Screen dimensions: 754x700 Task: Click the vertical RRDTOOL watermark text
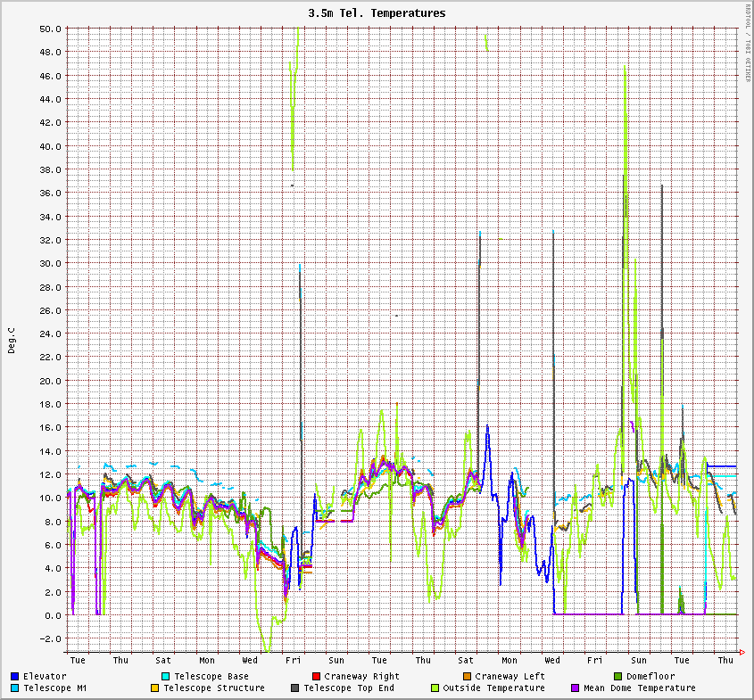coord(747,43)
